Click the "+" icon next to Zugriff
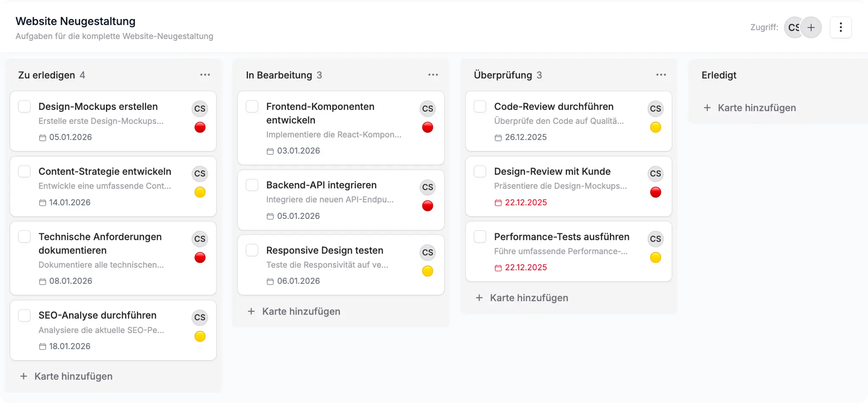Viewport: 868px width, 403px height. (812, 27)
